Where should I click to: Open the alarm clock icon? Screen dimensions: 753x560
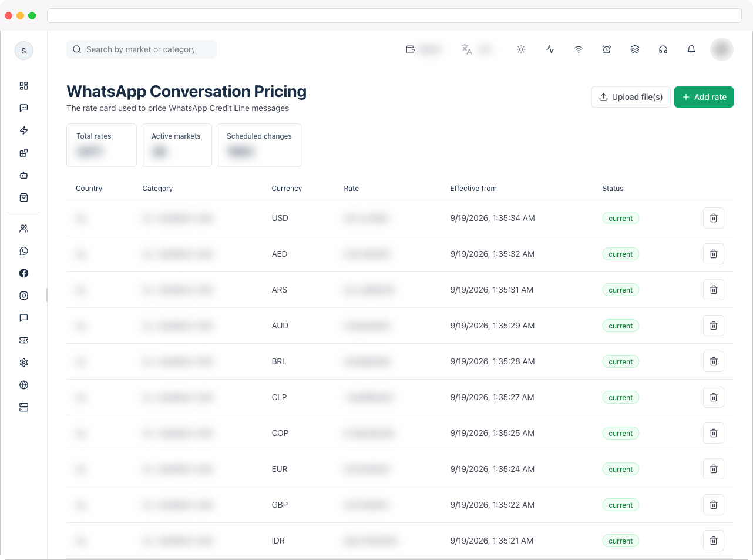point(607,49)
